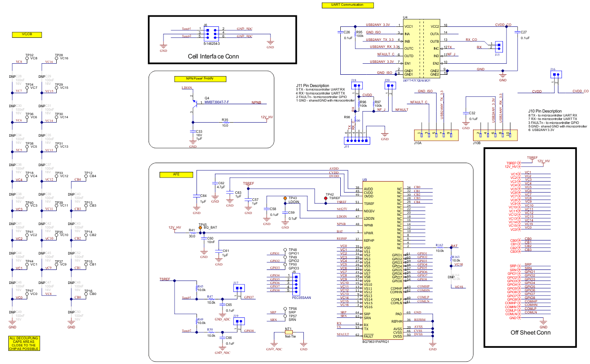Click the J11 six-pin header symbol
Image resolution: width=590 pixels, height=364 pixels.
[x=357, y=140]
